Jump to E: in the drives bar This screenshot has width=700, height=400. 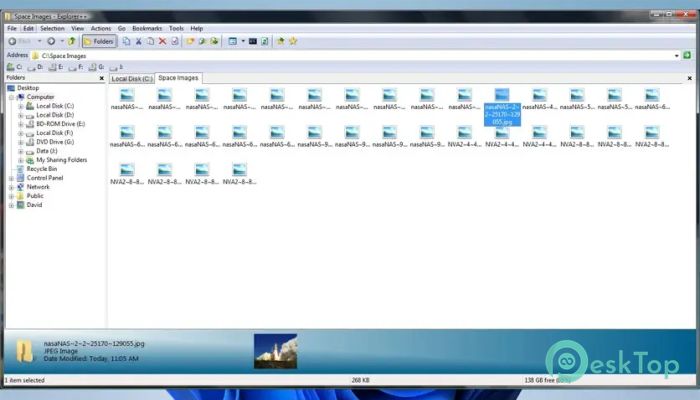click(56, 67)
